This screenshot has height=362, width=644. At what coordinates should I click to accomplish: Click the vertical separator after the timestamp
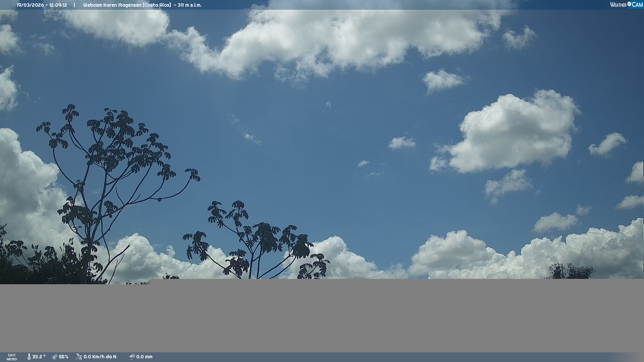(74, 5)
